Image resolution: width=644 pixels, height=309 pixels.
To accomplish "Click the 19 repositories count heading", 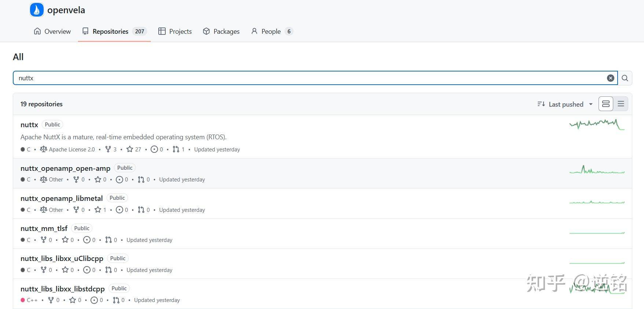I will (41, 104).
